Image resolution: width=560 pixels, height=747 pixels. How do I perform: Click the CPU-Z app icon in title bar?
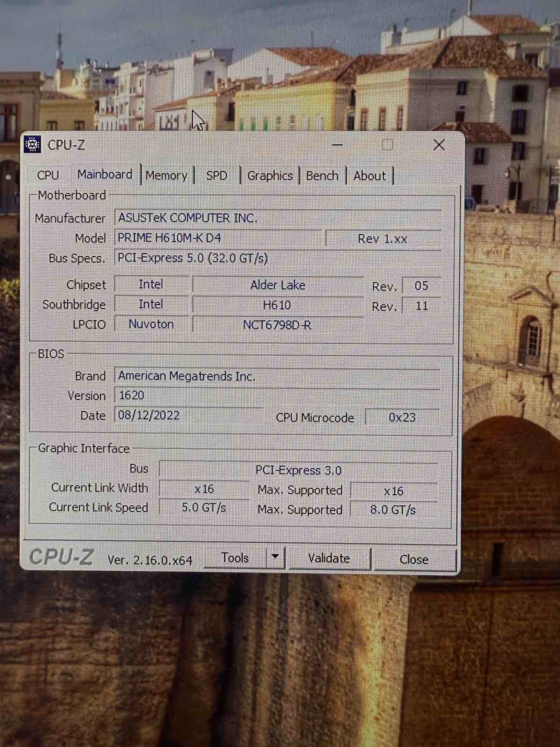click(x=32, y=145)
